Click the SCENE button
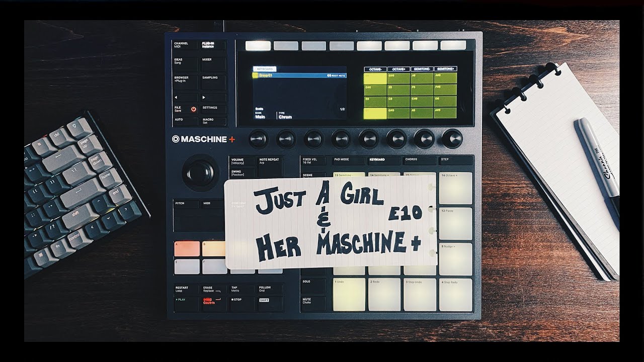Viewport: 644px width, 362px height. click(314, 175)
